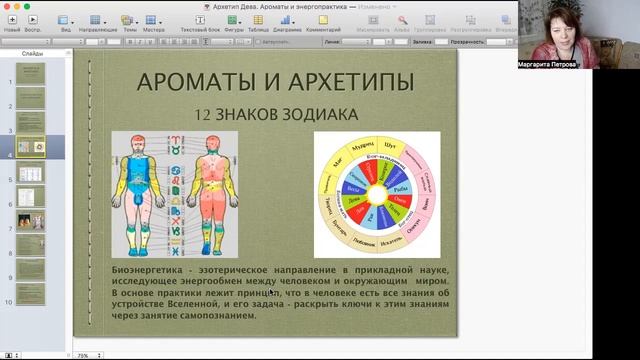Align text right
Screen dimensions: 640x360
pos(184,42)
